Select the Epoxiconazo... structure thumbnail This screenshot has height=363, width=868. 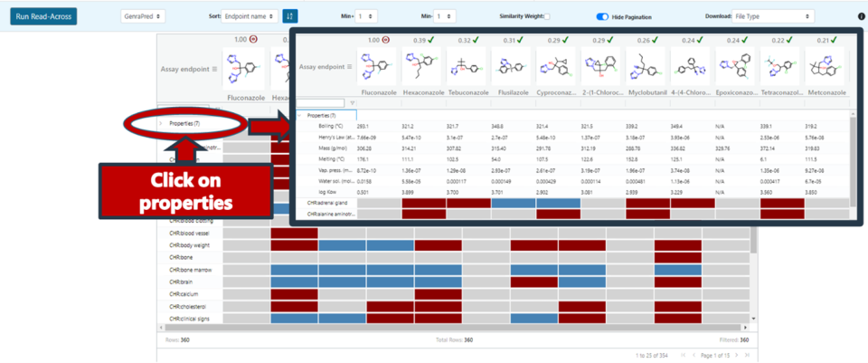[735, 66]
